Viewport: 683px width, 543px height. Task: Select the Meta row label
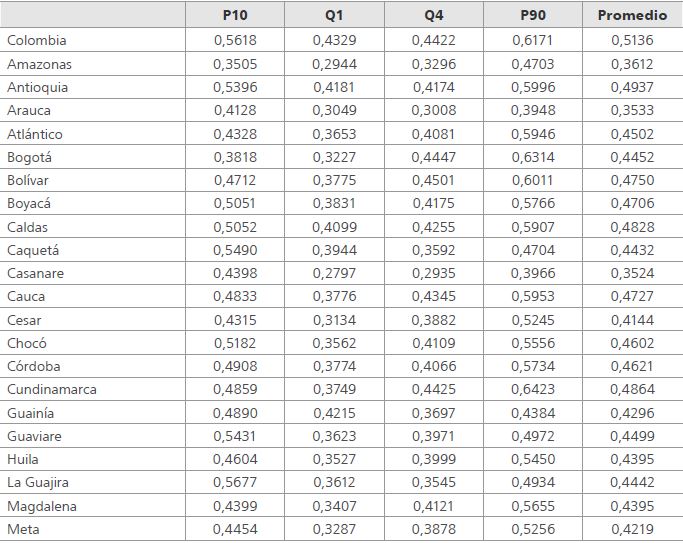[24, 530]
